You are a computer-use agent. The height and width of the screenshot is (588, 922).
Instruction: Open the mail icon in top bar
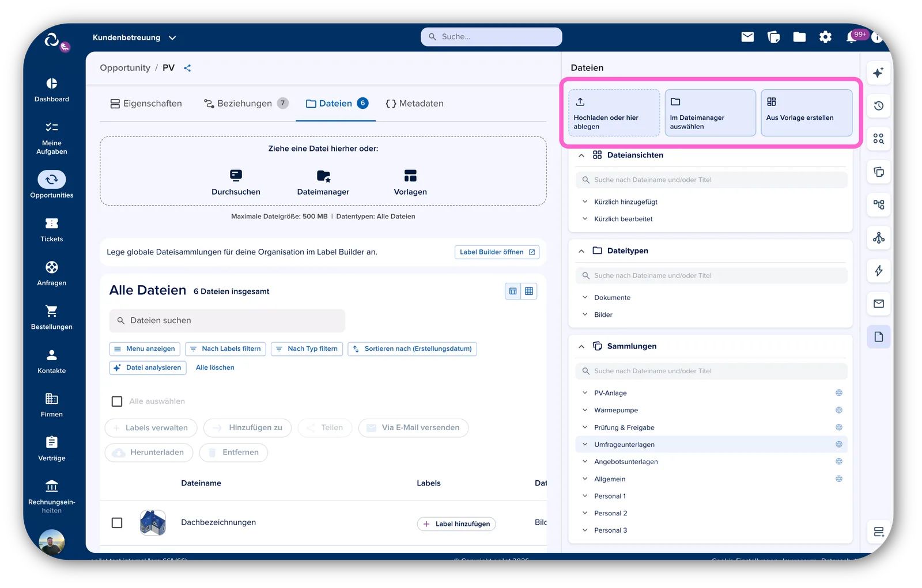coord(747,37)
